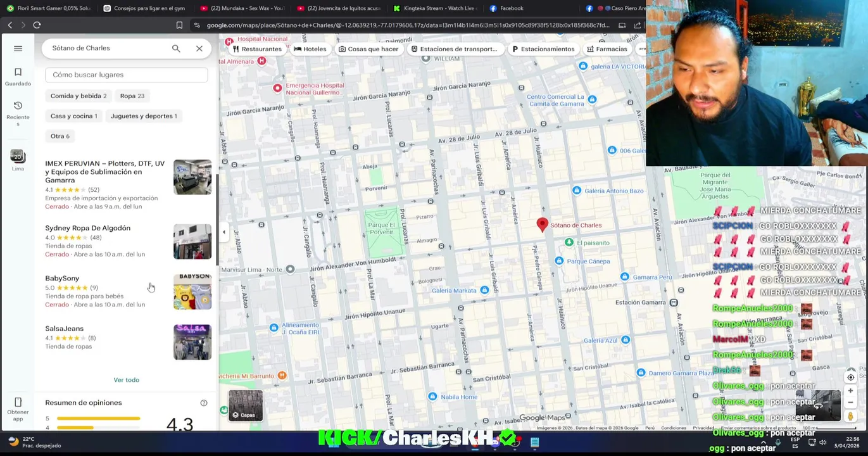Click the browser back arrow
This screenshot has height=456, width=868.
coord(10,25)
